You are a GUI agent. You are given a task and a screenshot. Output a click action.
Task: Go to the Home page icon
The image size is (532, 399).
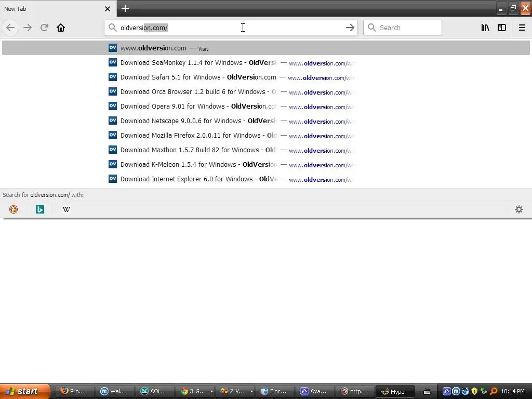point(61,28)
